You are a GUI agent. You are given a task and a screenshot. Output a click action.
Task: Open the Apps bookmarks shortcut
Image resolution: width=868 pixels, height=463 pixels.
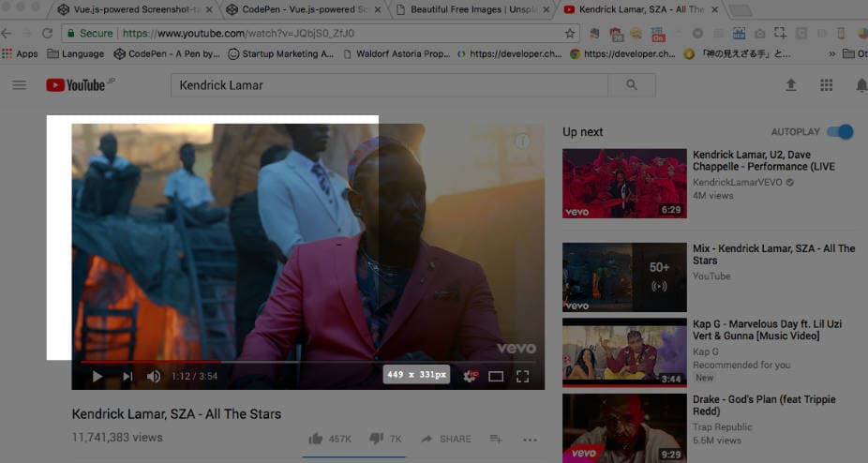(x=20, y=53)
